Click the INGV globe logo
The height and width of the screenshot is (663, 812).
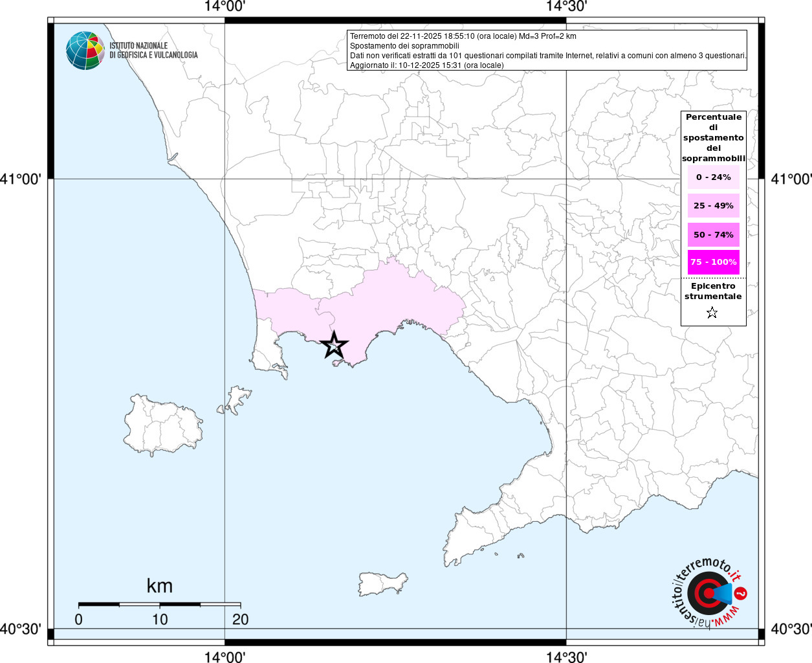tap(85, 51)
